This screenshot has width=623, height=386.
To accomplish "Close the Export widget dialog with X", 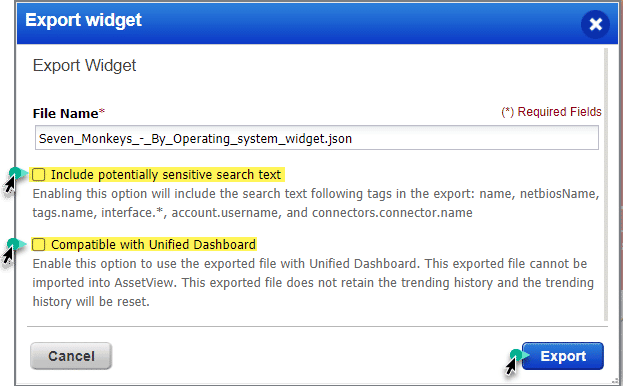I will [x=595, y=24].
